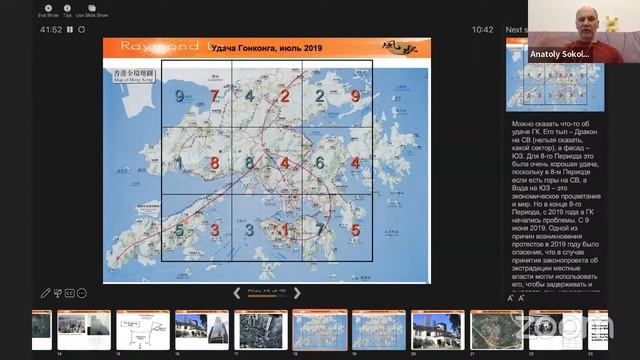The width and height of the screenshot is (640, 360).
Task: Click the End Show button
Action: point(48,11)
